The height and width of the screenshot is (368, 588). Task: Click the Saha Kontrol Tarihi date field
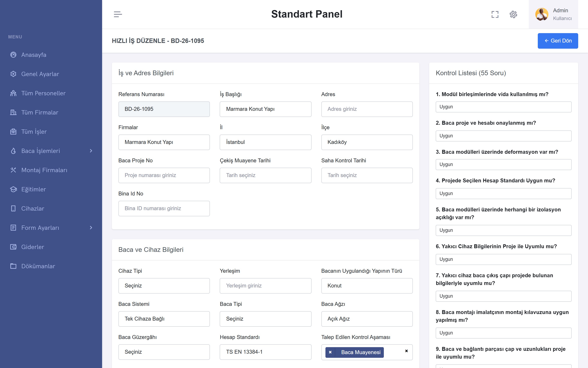click(367, 175)
